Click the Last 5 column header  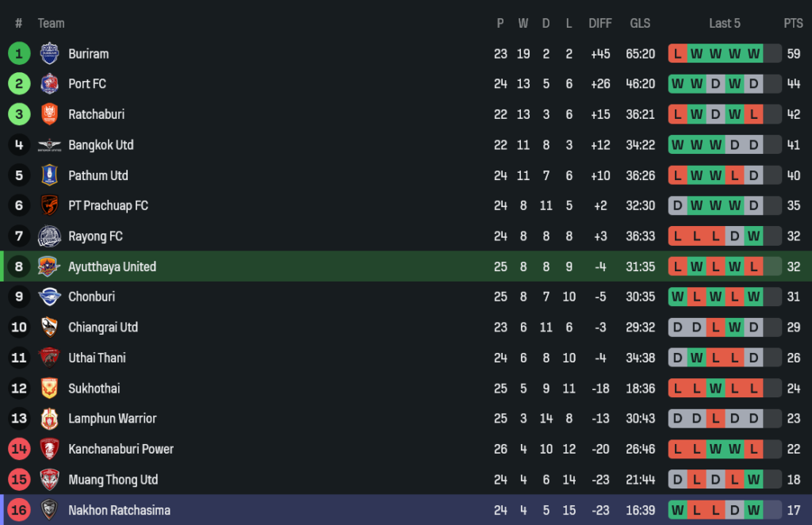(724, 23)
